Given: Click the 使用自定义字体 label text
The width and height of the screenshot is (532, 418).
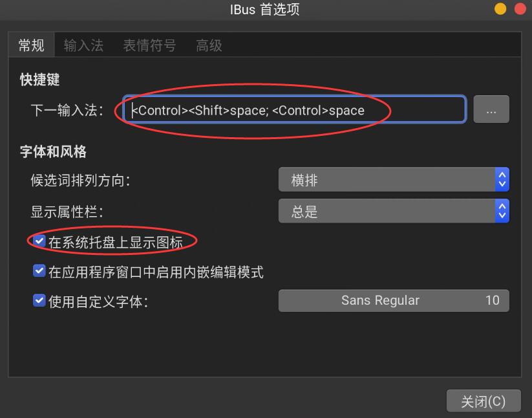Looking at the screenshot, I should [98, 302].
